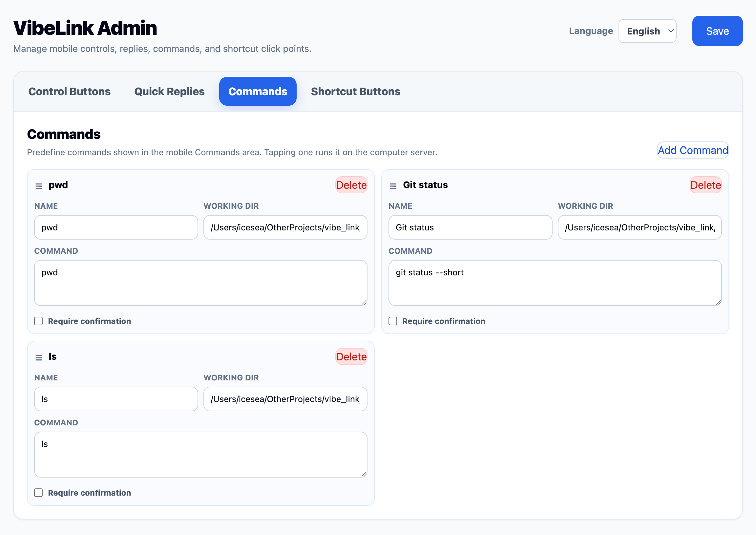The image size is (756, 535).
Task: Open the Language selection dropdown
Action: click(x=647, y=31)
